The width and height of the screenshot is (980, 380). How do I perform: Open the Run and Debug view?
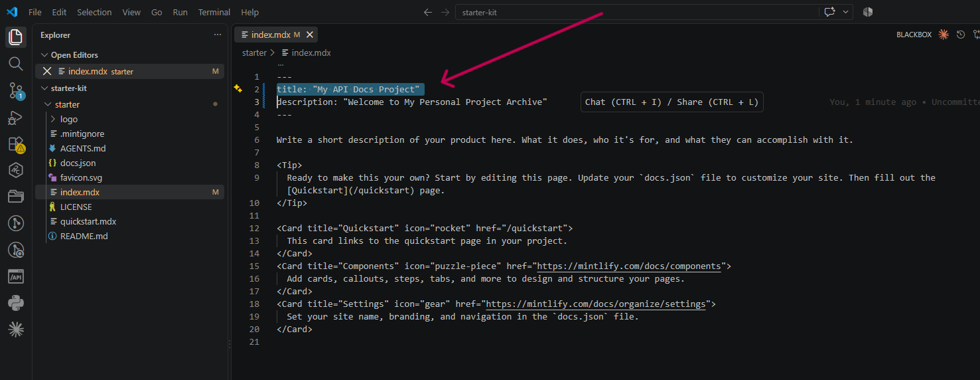(x=16, y=118)
